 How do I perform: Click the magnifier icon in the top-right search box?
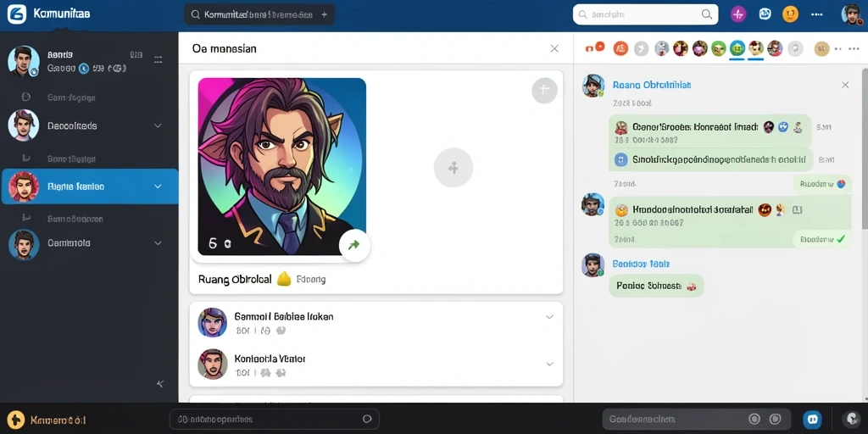[x=707, y=15]
